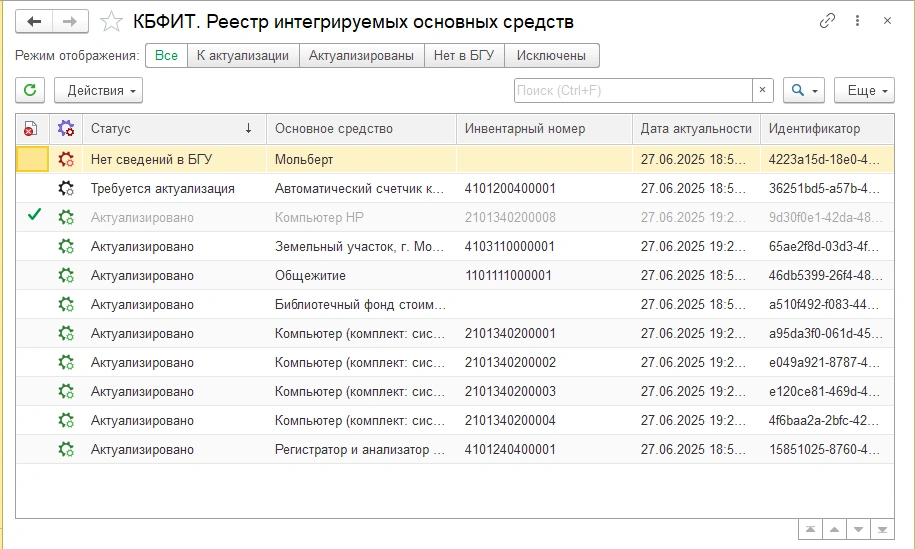This screenshot has height=549, width=915.
Task: Open the three-dot form options menu
Action: pyautogui.click(x=857, y=21)
